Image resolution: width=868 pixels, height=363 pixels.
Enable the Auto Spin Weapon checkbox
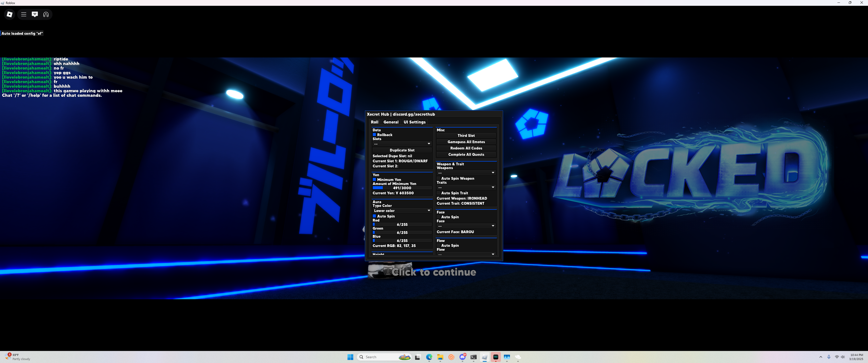(438, 178)
